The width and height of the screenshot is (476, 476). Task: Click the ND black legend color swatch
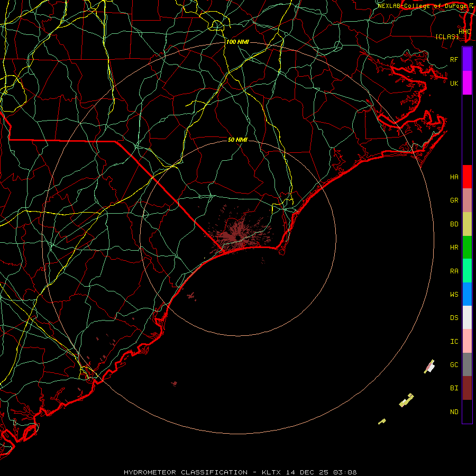[x=467, y=411]
